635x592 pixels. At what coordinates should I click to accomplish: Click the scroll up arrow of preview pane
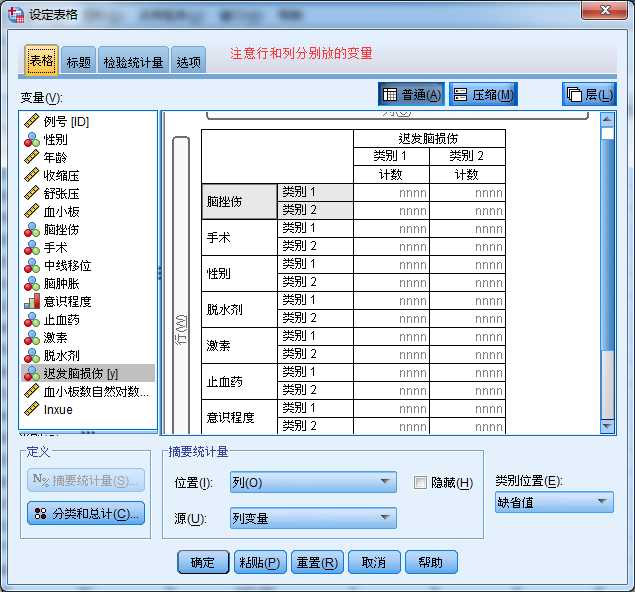tap(607, 119)
